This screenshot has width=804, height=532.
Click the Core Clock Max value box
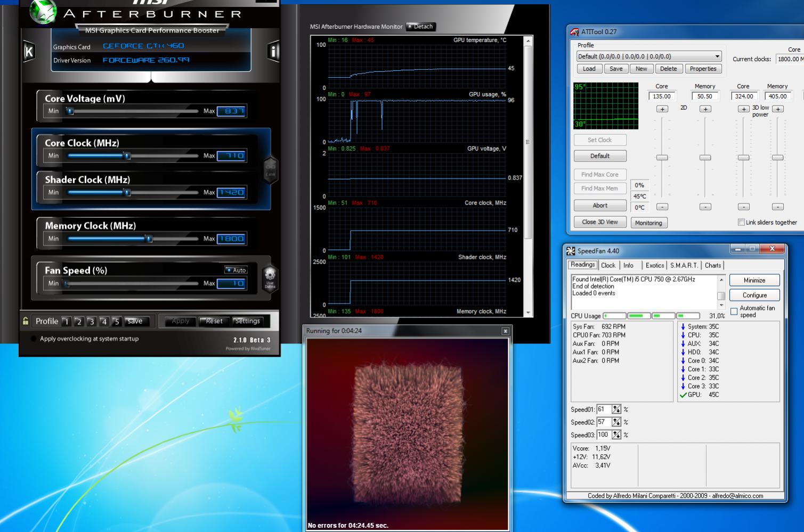point(232,156)
